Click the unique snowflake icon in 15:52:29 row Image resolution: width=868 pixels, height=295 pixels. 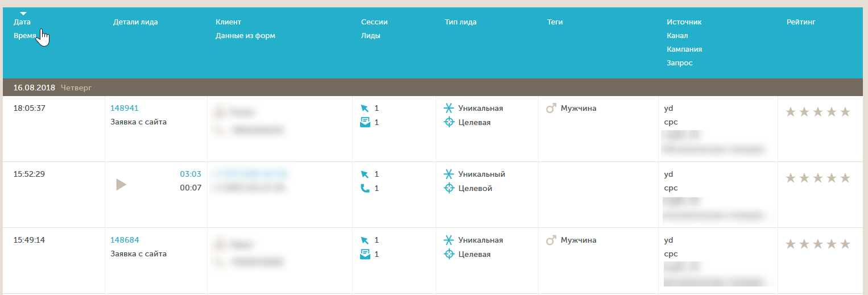click(x=449, y=174)
